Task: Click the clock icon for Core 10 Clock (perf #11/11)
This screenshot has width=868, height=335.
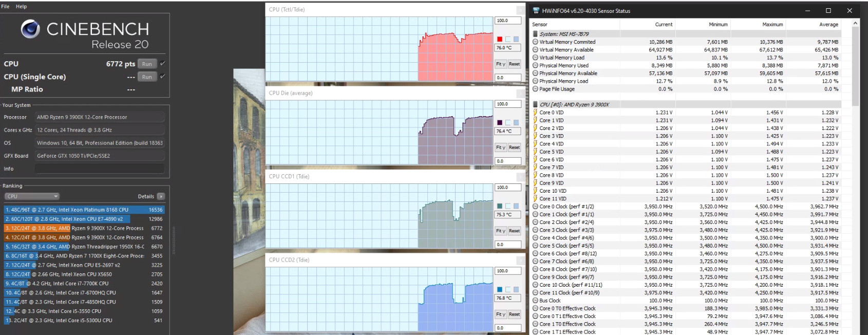Action: point(535,285)
